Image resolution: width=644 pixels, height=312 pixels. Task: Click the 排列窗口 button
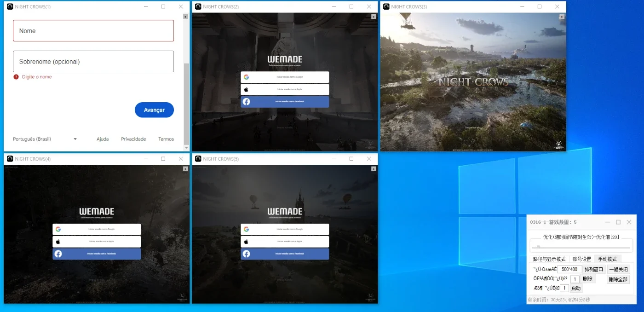(594, 269)
